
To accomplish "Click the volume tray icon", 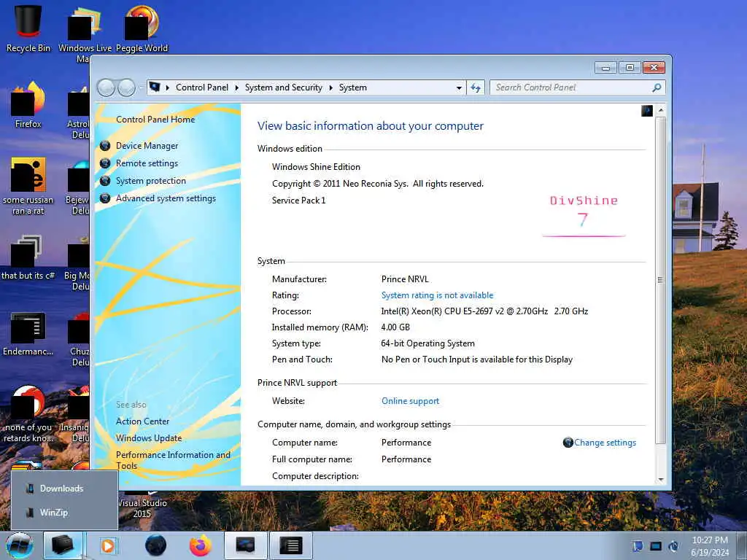I will tap(673, 546).
